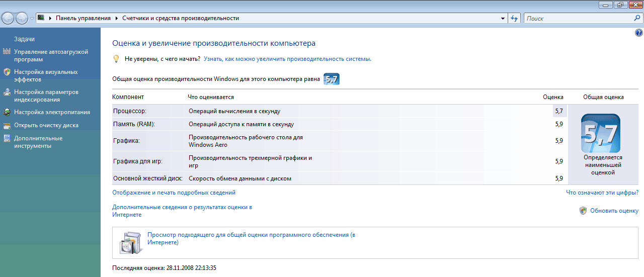Go back with the Back arrow button
This screenshot has height=277, width=644.
[8, 18]
